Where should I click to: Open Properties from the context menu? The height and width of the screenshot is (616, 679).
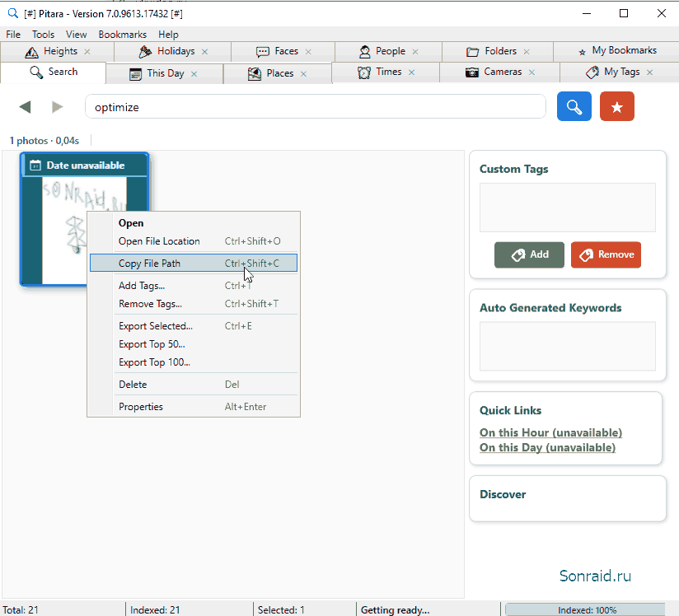click(x=194, y=407)
